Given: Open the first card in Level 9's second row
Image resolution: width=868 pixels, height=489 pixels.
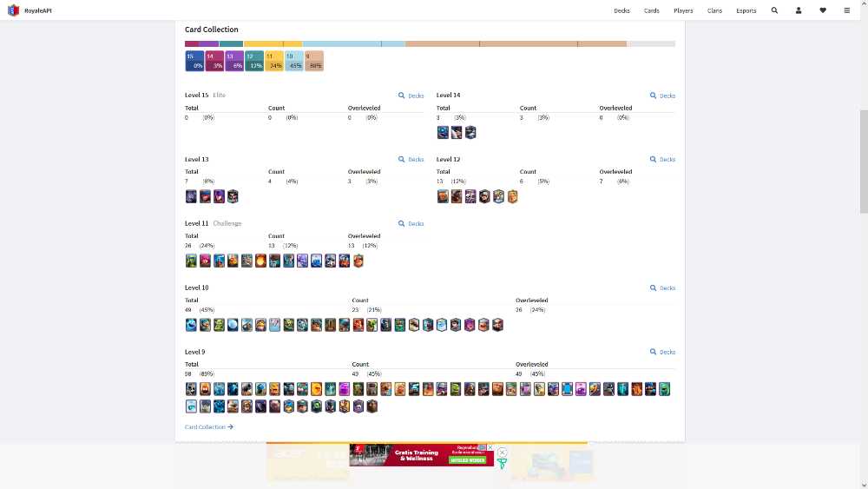Looking at the screenshot, I should click(x=191, y=406).
